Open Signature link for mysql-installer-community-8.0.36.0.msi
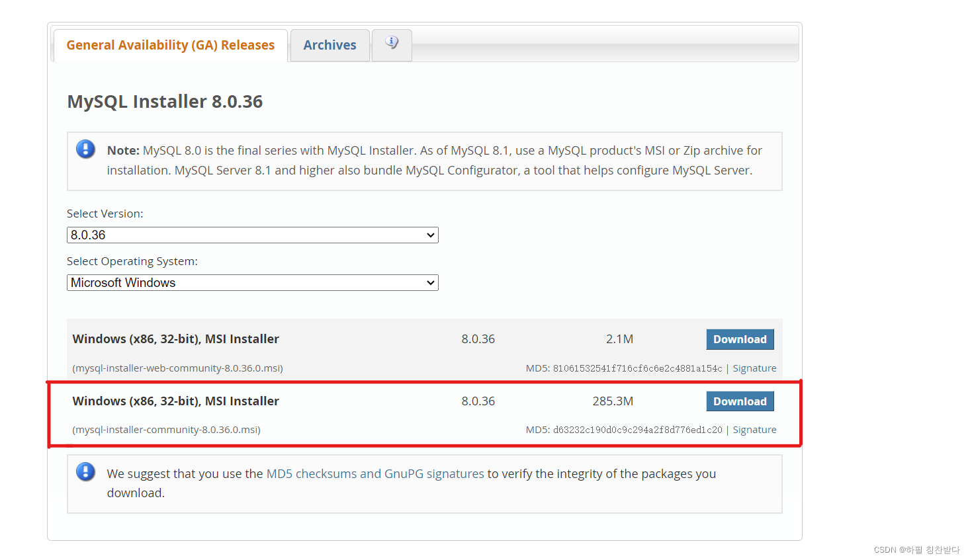The height and width of the screenshot is (560, 970). (x=754, y=430)
